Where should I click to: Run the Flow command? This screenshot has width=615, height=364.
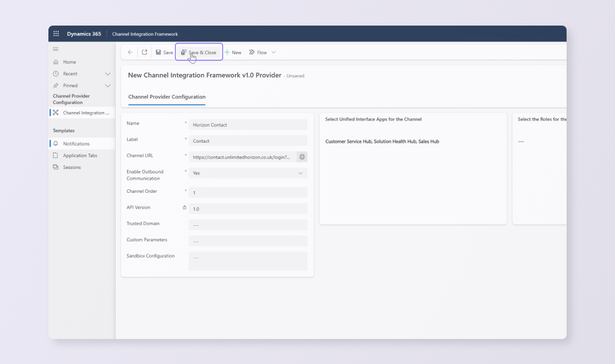[x=258, y=52]
